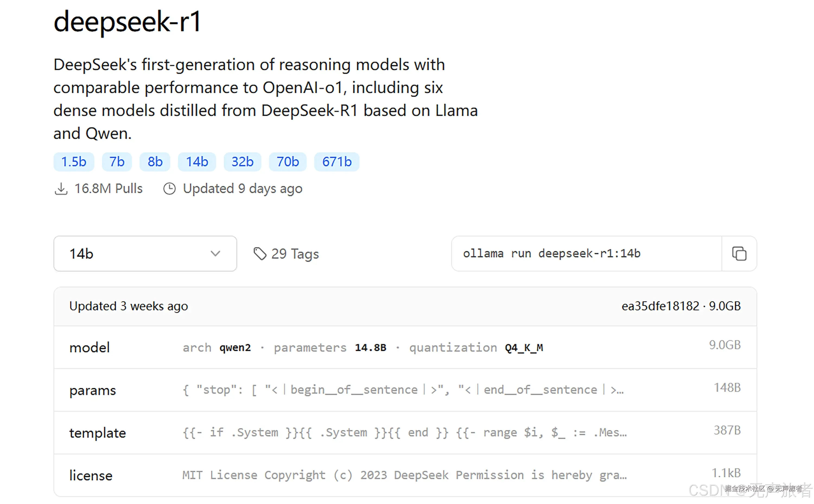Open the 14b version dropdown
Image resolution: width=814 pixels, height=504 pixels.
pos(145,254)
